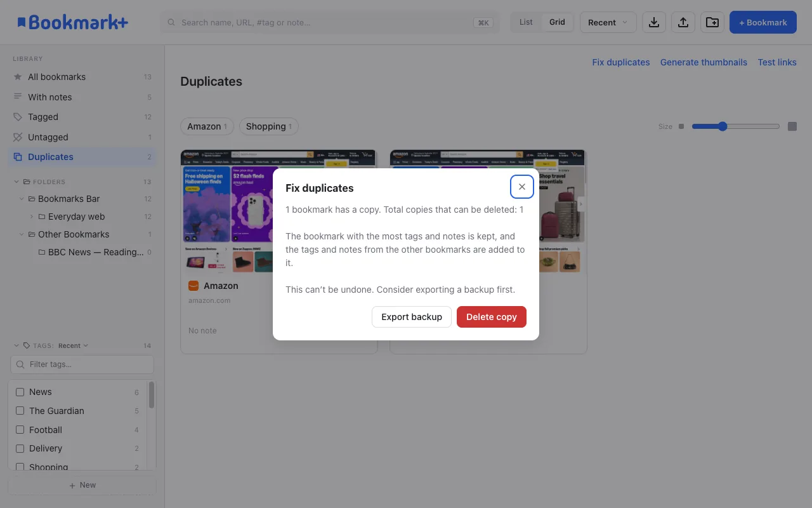
Task: Open All bookmarks in the library
Action: (82, 77)
